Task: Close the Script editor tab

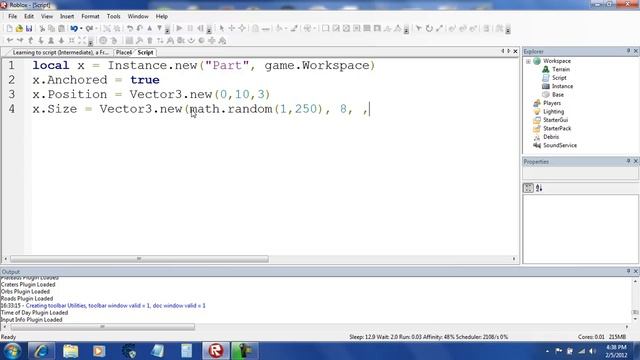Action: click(x=515, y=51)
